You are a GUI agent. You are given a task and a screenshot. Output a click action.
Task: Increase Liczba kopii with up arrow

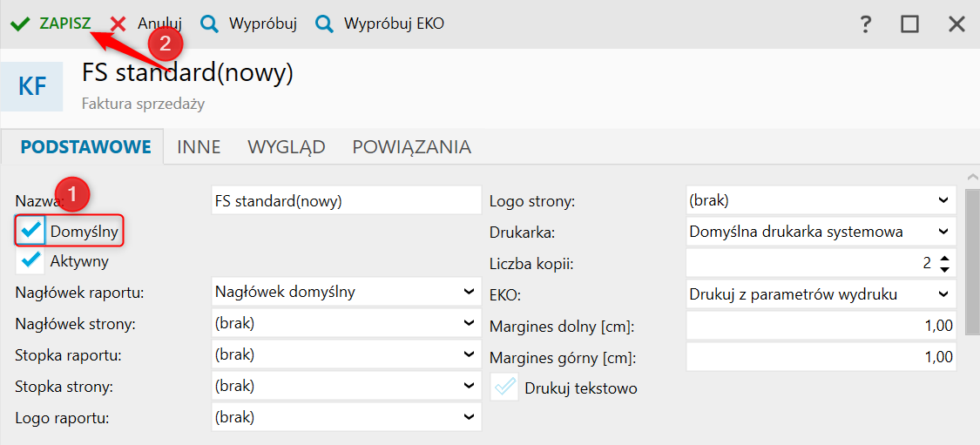[945, 258]
